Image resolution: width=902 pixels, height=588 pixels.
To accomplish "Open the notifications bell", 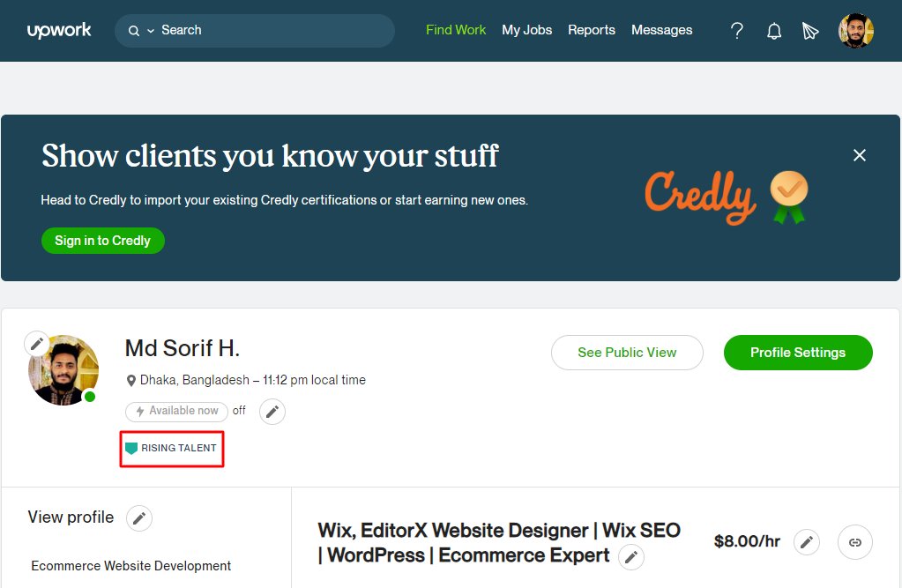I will (x=774, y=31).
